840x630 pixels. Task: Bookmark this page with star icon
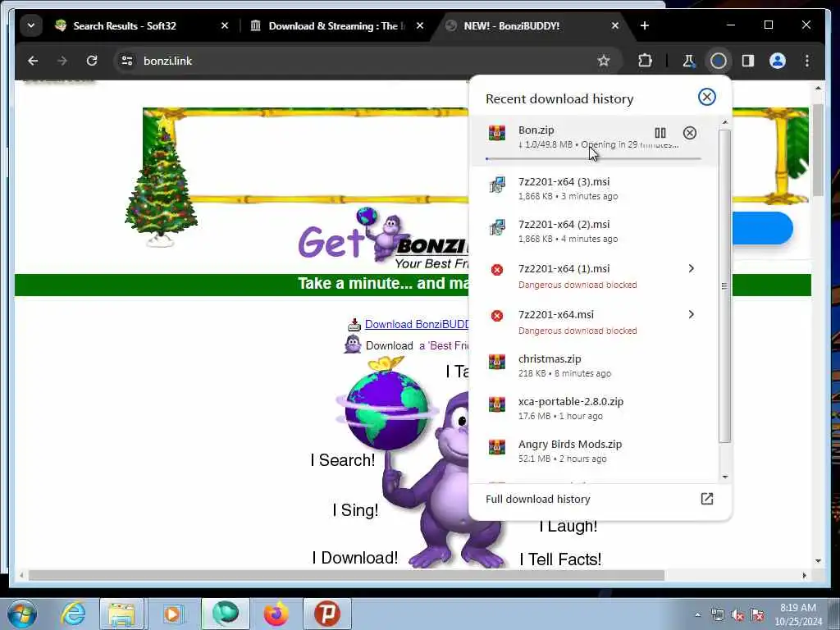tap(604, 61)
